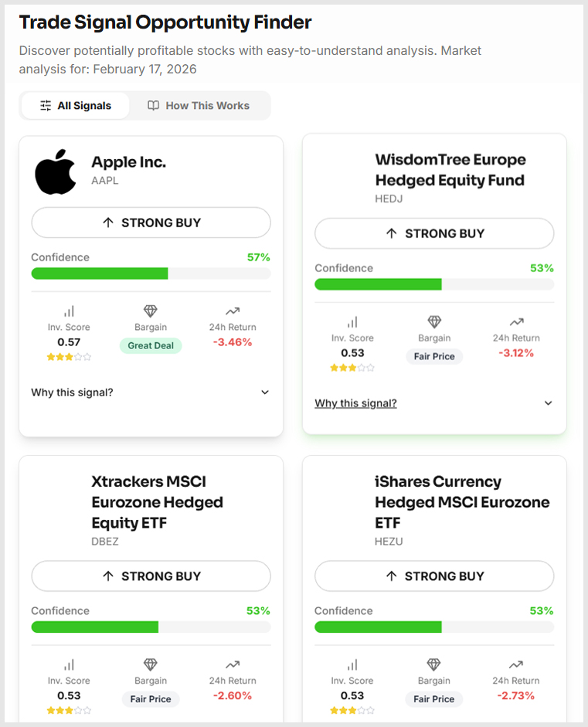Click the STRONG BUY button for HEZU

coord(434,576)
